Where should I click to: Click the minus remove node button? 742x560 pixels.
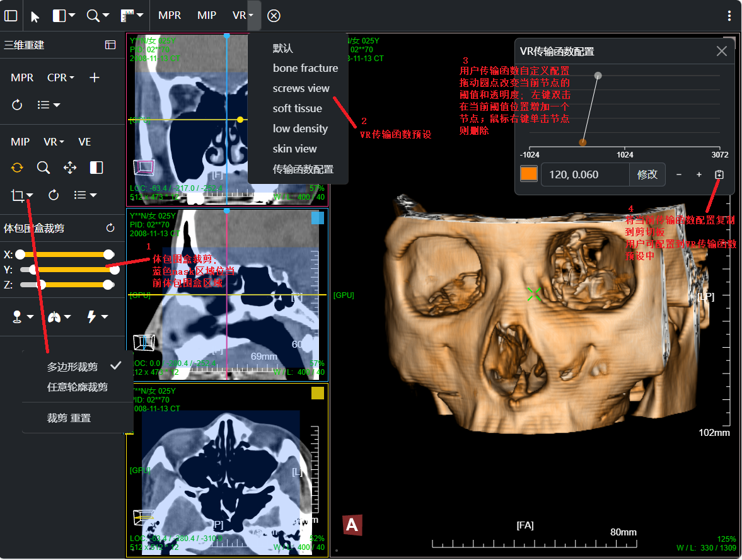pyautogui.click(x=678, y=174)
